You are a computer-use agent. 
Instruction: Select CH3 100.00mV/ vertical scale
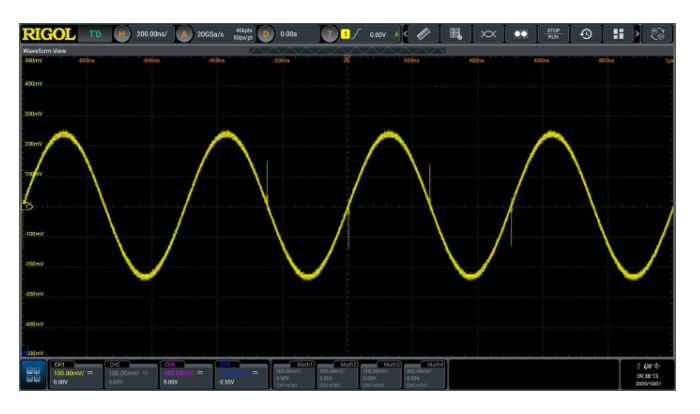point(179,373)
